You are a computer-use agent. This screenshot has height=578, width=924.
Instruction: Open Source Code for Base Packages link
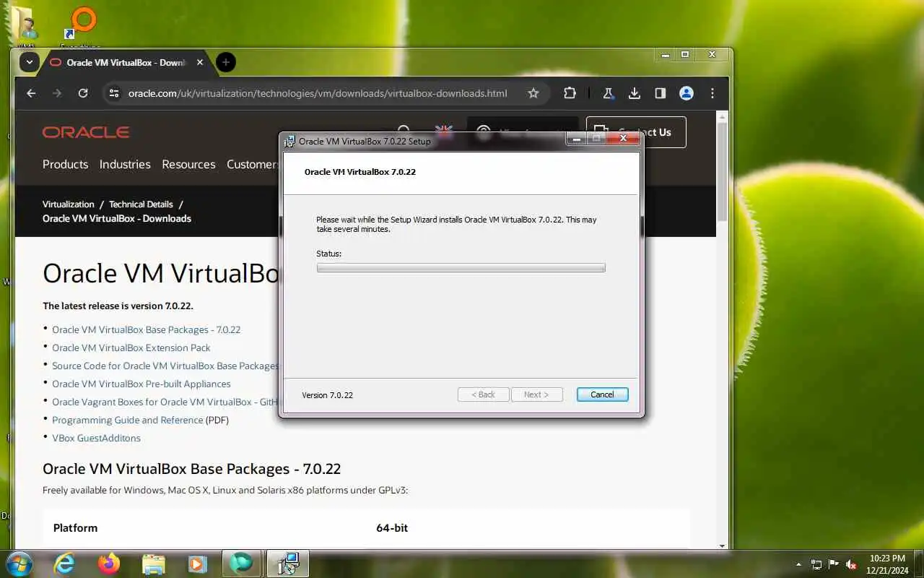pos(165,366)
